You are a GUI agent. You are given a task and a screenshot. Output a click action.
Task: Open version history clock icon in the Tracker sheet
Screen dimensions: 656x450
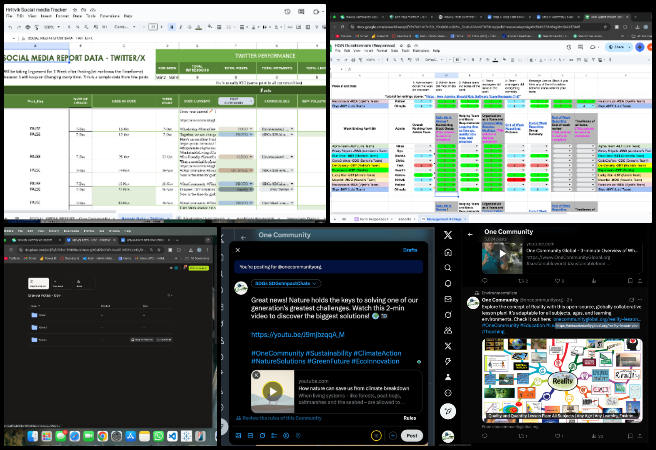[x=287, y=11]
